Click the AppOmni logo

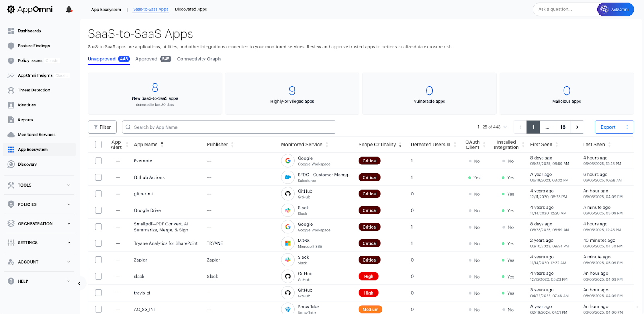[30, 9]
